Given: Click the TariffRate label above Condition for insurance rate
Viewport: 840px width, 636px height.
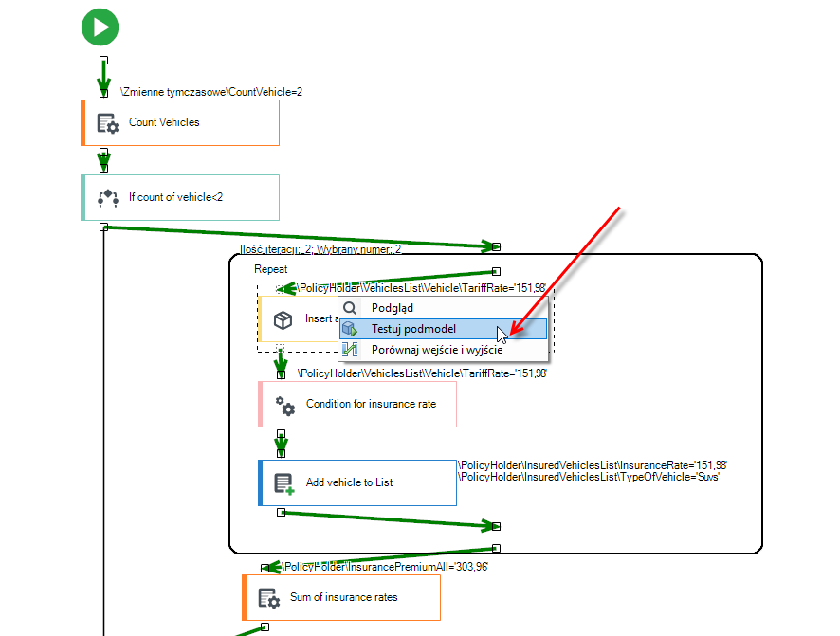Looking at the screenshot, I should [422, 373].
